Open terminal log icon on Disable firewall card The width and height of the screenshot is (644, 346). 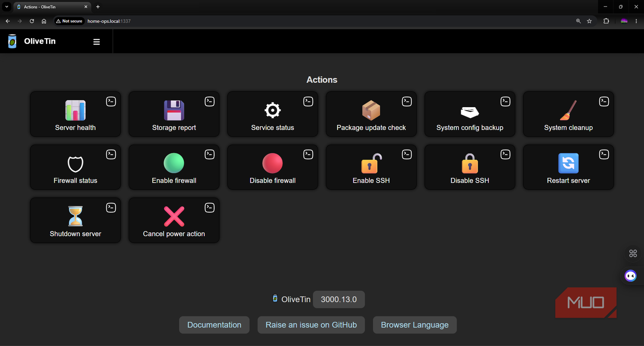(x=308, y=154)
